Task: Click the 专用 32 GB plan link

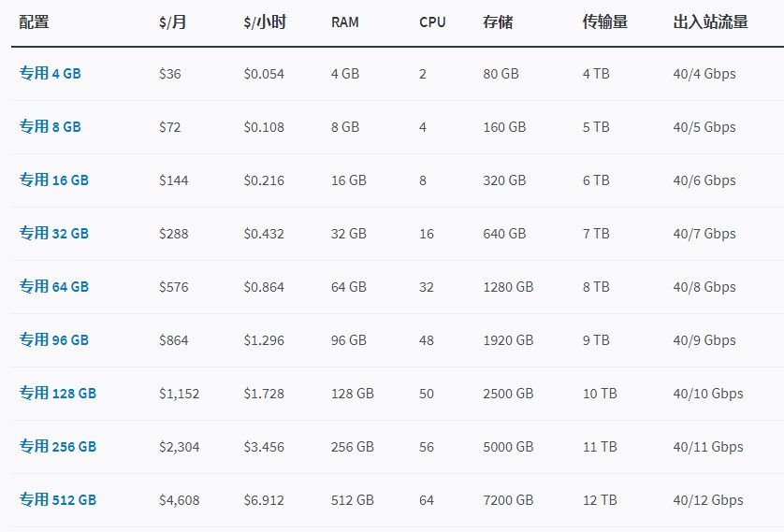Action: pos(54,234)
